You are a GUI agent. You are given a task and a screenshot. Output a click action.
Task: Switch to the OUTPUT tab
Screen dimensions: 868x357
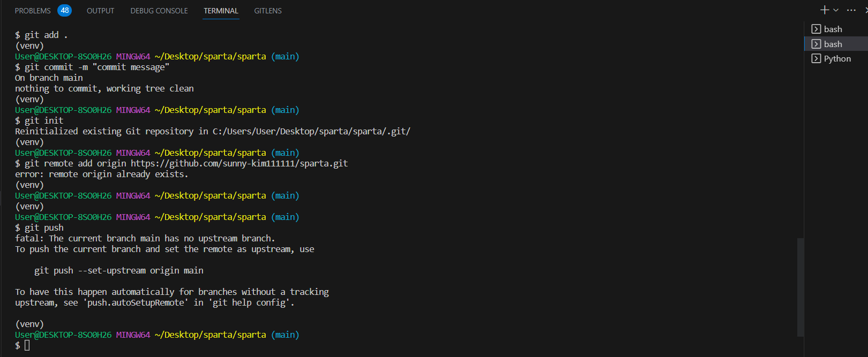click(x=100, y=11)
